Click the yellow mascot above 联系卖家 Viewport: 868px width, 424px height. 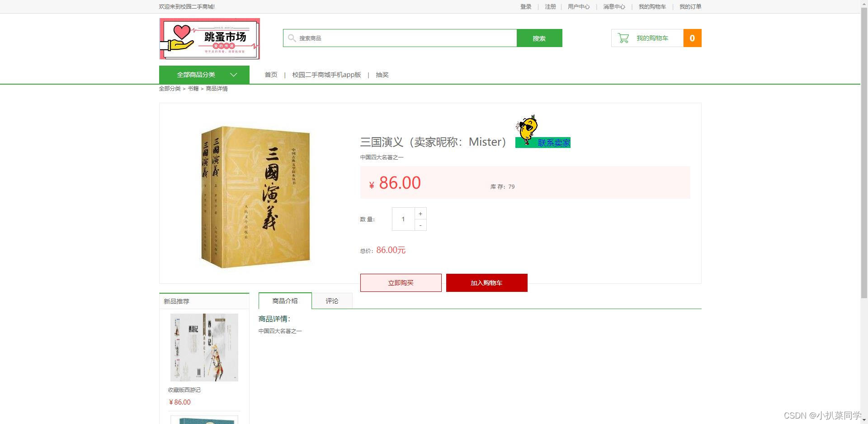527,129
